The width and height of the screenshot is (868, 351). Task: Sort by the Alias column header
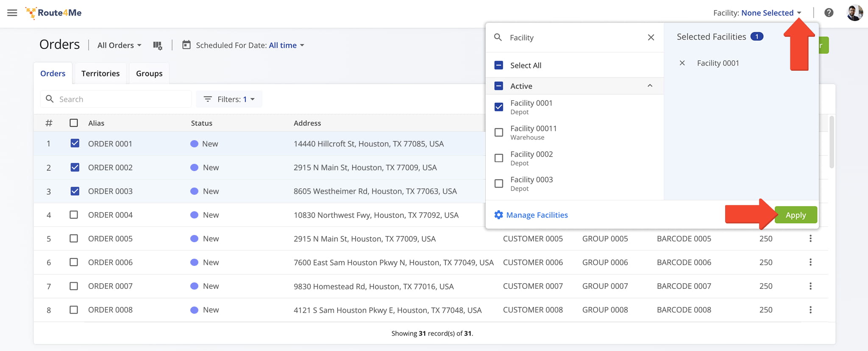click(96, 123)
